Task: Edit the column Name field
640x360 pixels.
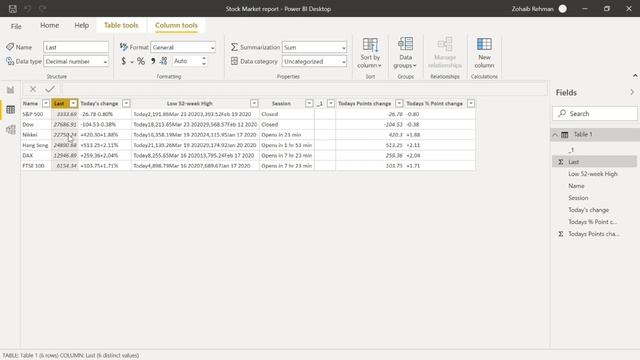Action: pyautogui.click(x=76, y=47)
